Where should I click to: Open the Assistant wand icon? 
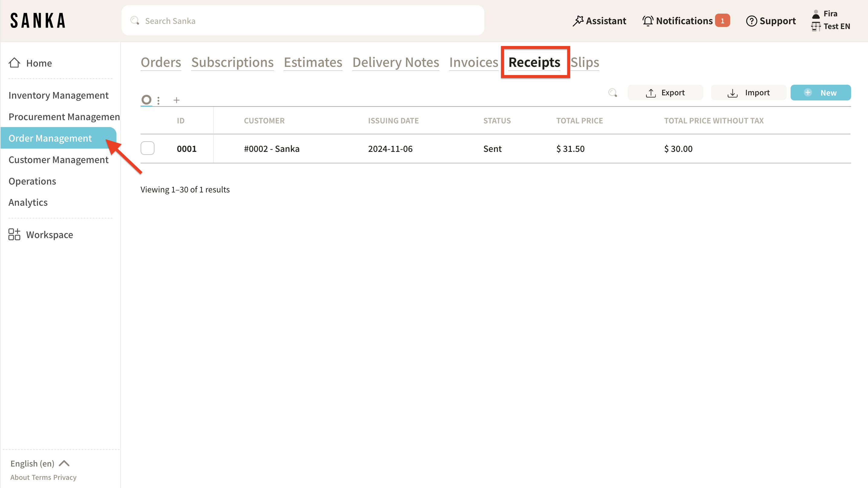tap(578, 21)
